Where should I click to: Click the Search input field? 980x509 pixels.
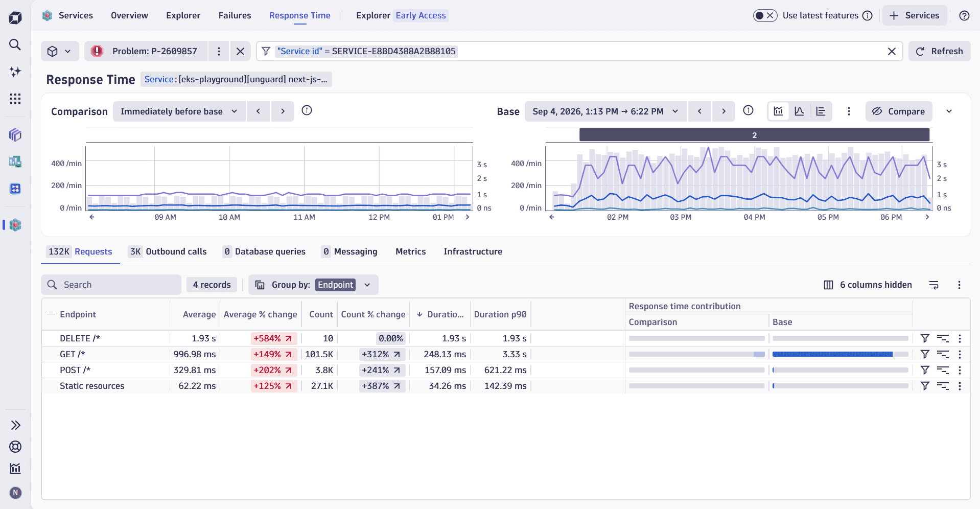click(111, 285)
